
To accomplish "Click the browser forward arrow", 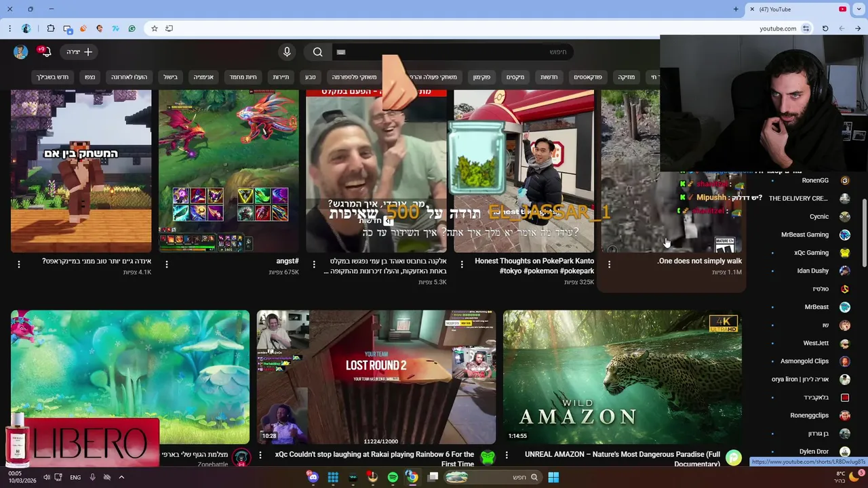I will point(842,28).
